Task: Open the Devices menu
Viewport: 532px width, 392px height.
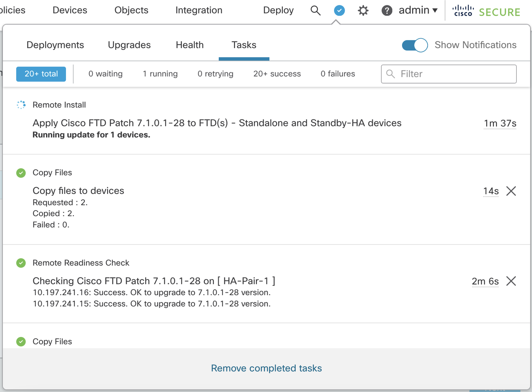Action: 70,10
